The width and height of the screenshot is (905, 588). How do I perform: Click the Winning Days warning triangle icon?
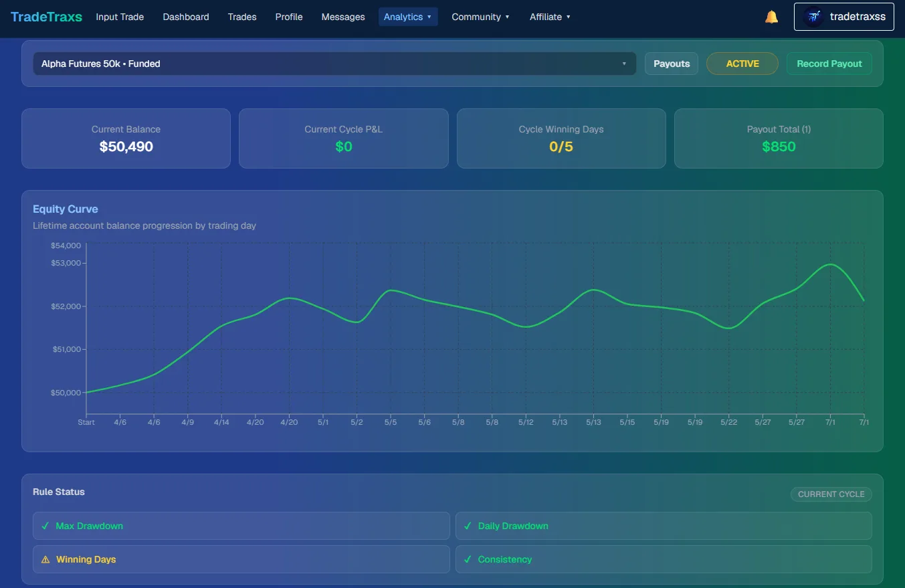(x=45, y=559)
